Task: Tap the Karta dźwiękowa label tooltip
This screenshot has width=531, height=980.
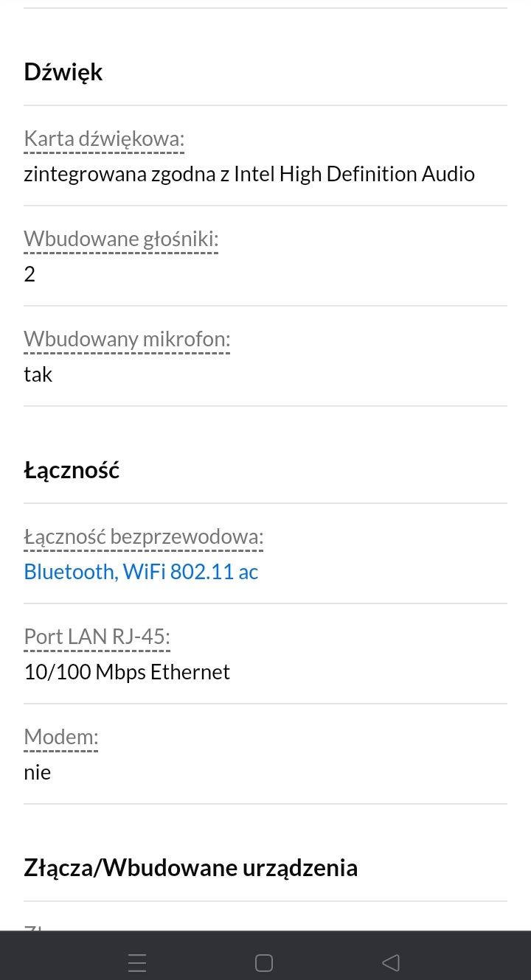Action: tap(104, 139)
